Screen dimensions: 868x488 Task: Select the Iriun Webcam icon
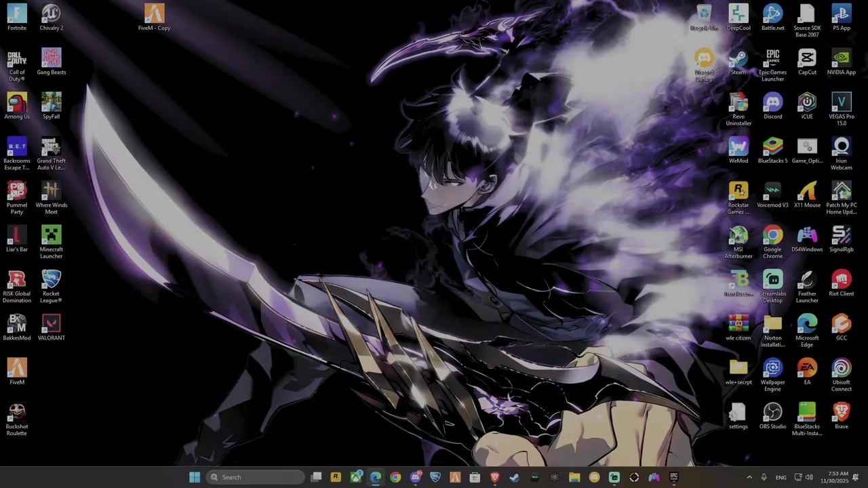842,153
